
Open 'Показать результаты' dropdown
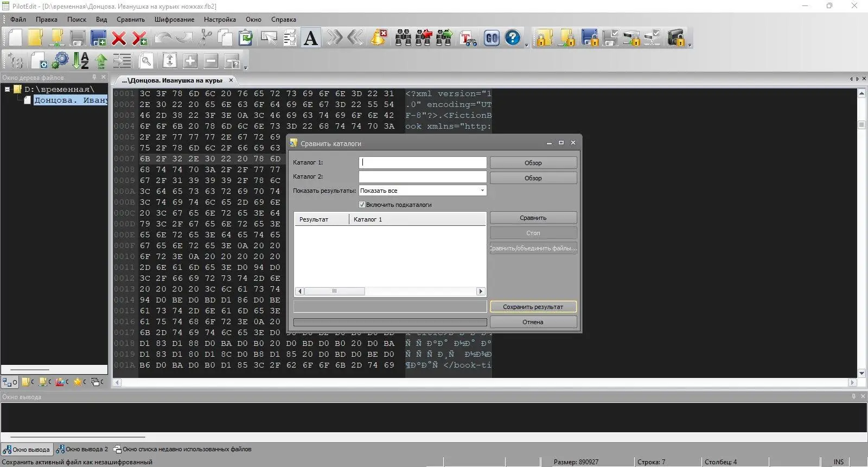(423, 191)
